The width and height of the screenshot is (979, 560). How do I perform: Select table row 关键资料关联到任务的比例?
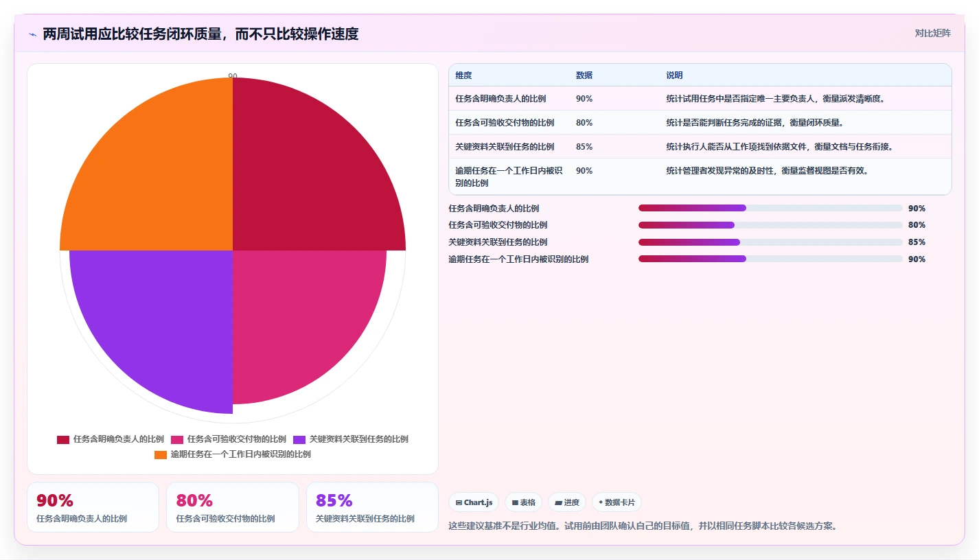click(x=700, y=146)
